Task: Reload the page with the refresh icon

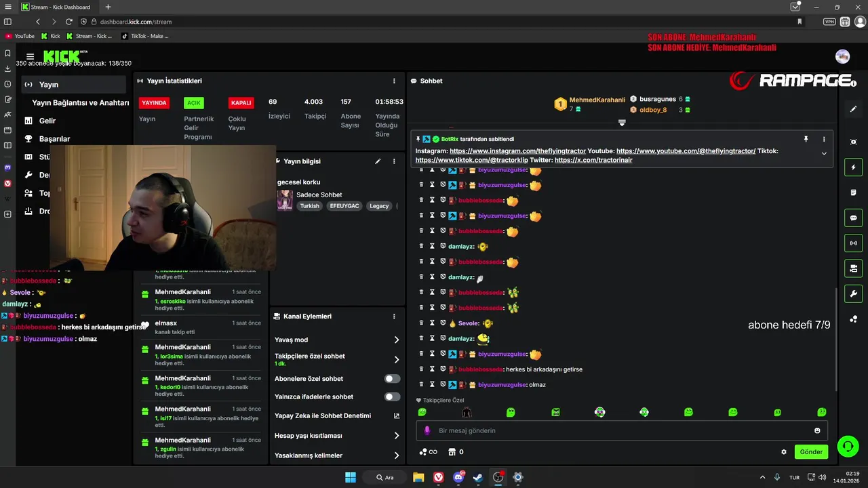Action: tap(69, 22)
